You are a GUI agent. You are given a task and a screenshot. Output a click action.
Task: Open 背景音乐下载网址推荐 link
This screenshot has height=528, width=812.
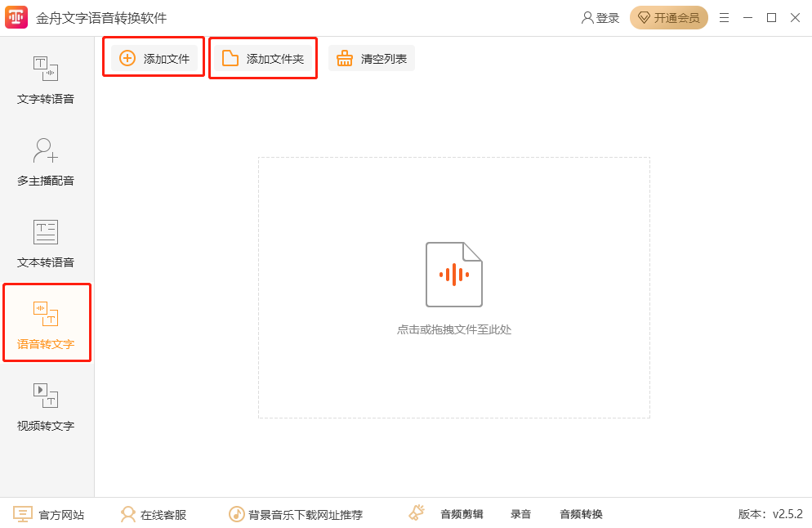[296, 515]
